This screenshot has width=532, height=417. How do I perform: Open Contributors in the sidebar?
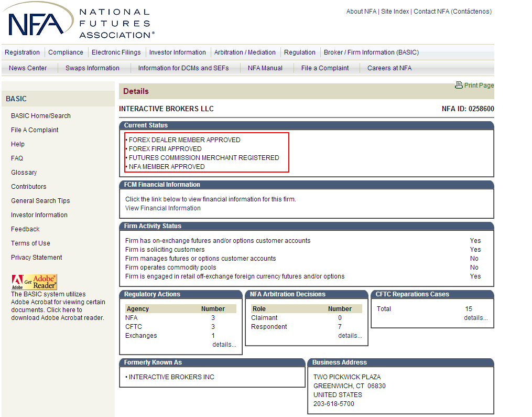click(28, 186)
